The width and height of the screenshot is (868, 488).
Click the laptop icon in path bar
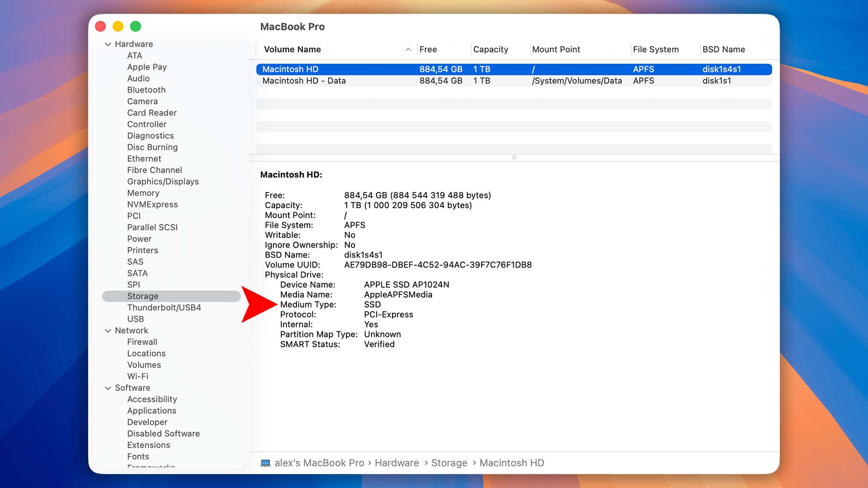pos(265,463)
